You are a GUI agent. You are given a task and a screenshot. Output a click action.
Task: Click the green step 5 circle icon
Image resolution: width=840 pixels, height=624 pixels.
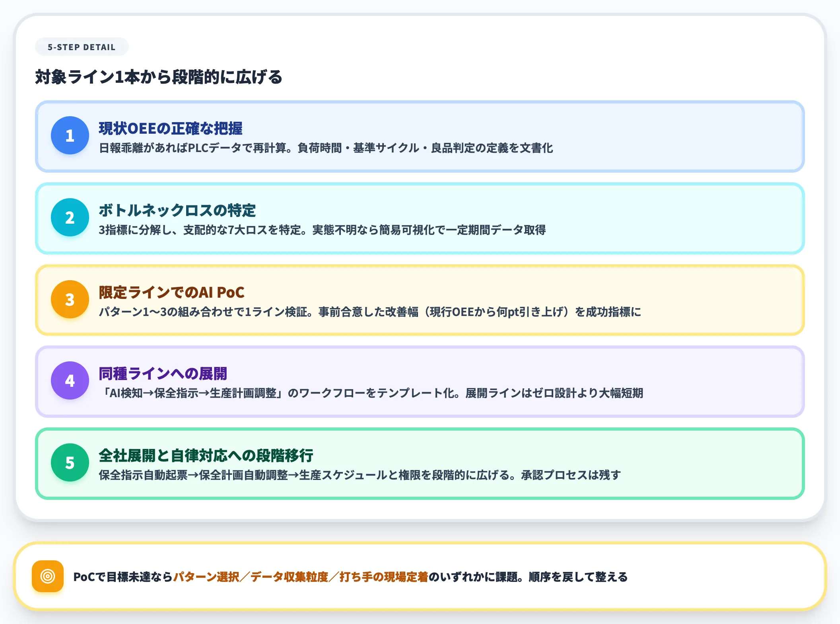[x=70, y=462]
